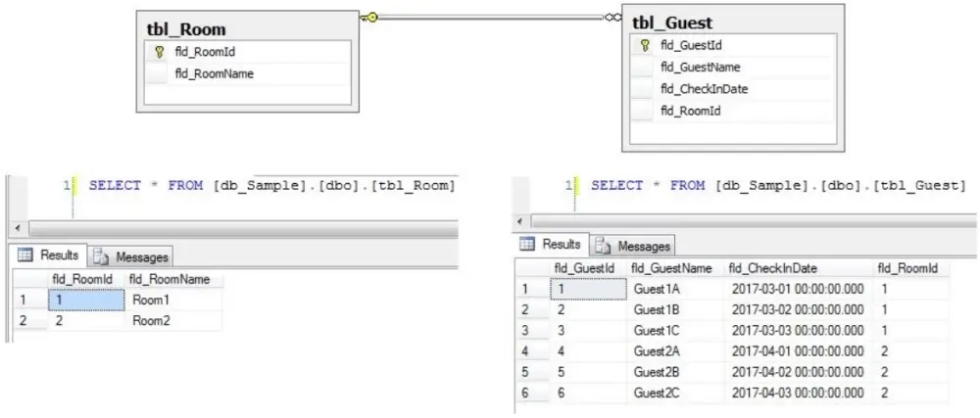Select the 2017-03-01 check-in date cell
This screenshot has height=418, width=980.
(x=799, y=289)
